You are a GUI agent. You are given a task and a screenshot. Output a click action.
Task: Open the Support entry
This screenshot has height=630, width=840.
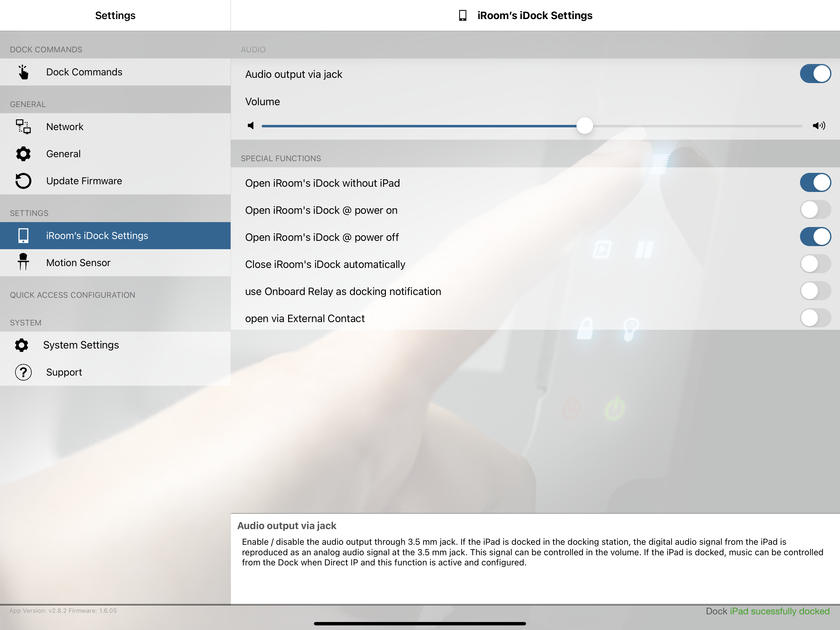coord(115,373)
